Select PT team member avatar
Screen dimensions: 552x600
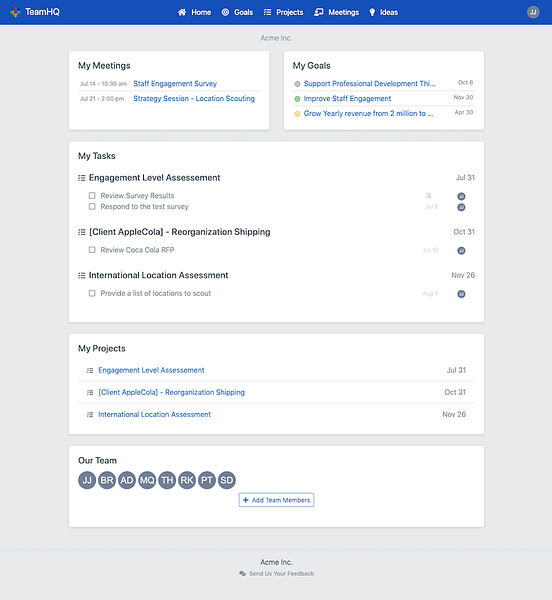(207, 480)
